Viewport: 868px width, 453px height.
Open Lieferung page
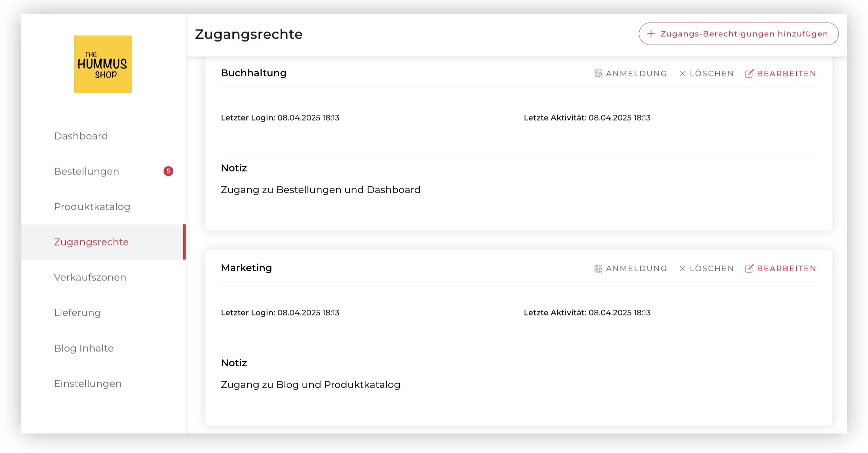(77, 313)
